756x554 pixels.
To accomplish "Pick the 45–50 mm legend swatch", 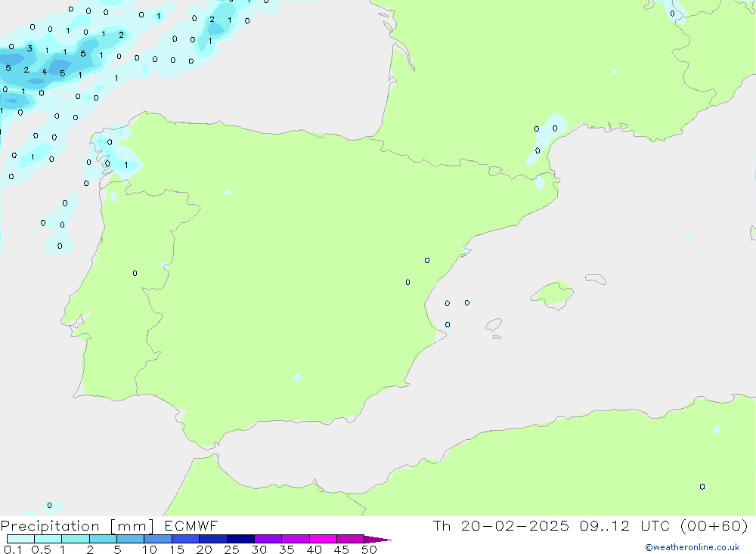I will 351,539.
